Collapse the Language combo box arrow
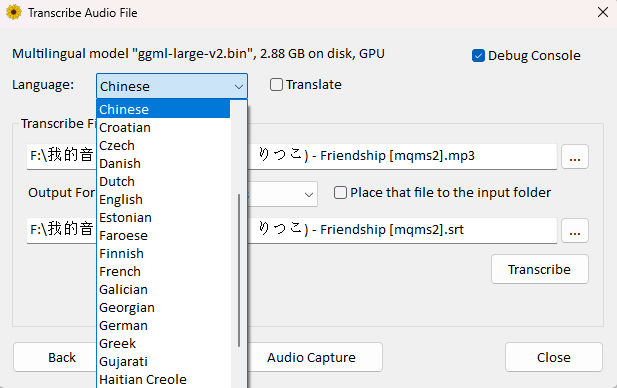Image resolution: width=617 pixels, height=388 pixels. point(238,87)
